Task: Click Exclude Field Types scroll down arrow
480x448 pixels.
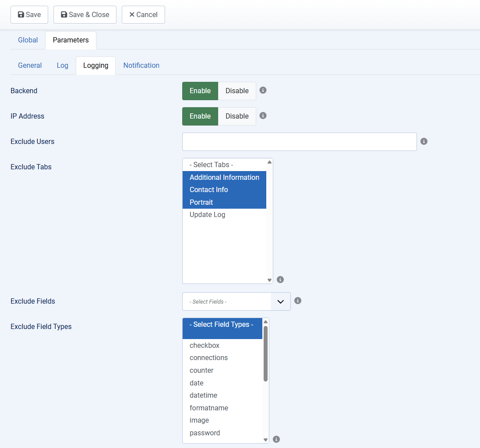Action: coord(266,440)
